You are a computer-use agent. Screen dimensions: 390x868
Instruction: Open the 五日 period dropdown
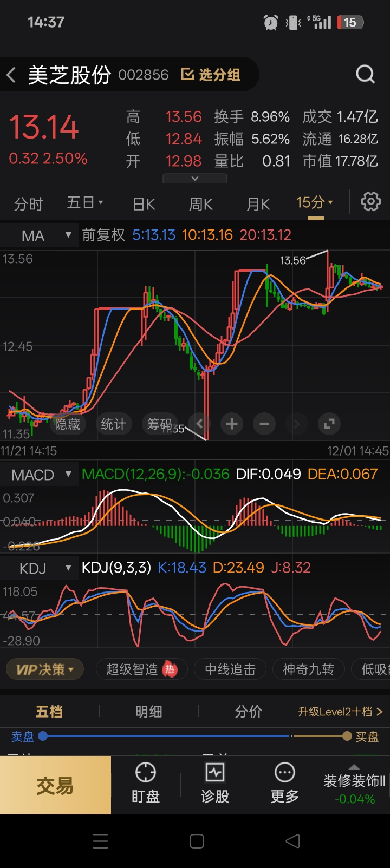(85, 203)
